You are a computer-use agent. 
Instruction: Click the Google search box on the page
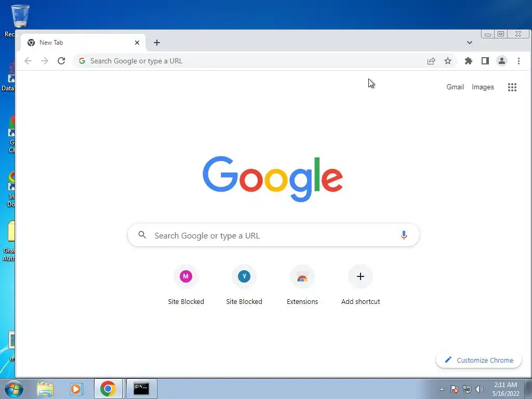point(273,235)
